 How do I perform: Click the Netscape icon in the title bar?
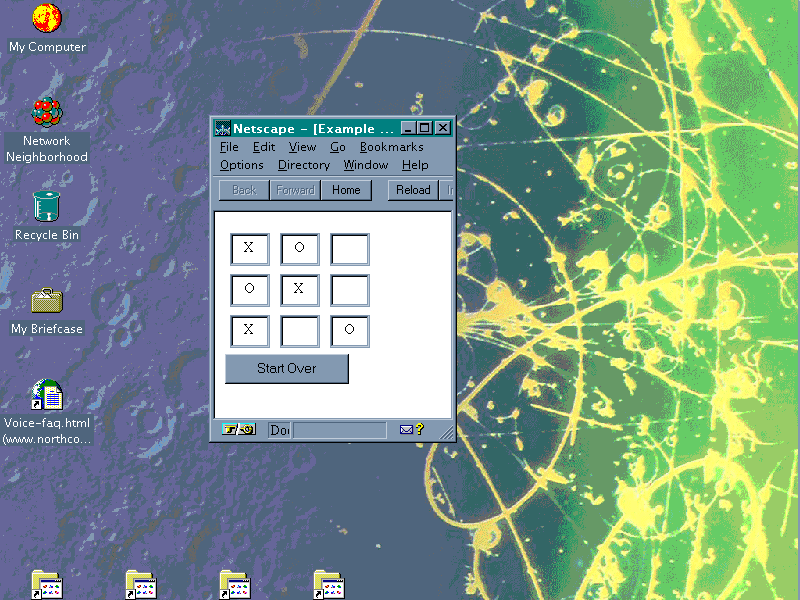tap(223, 128)
